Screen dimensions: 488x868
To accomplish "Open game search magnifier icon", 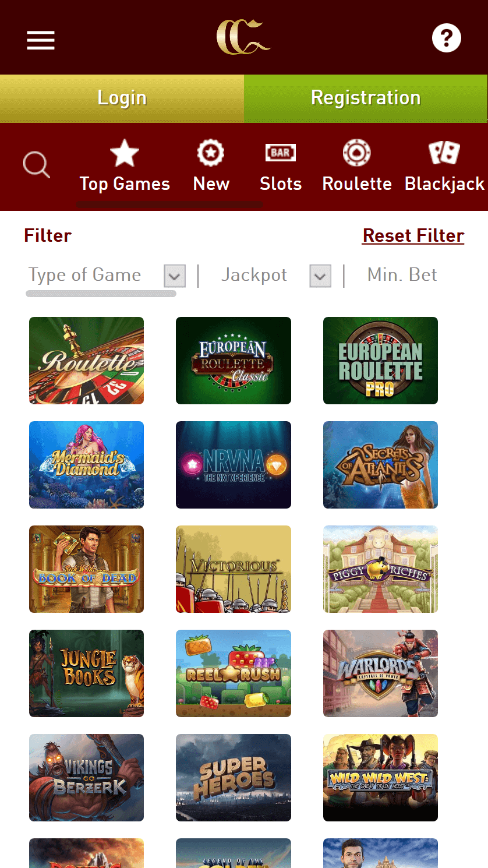I will pyautogui.click(x=37, y=165).
